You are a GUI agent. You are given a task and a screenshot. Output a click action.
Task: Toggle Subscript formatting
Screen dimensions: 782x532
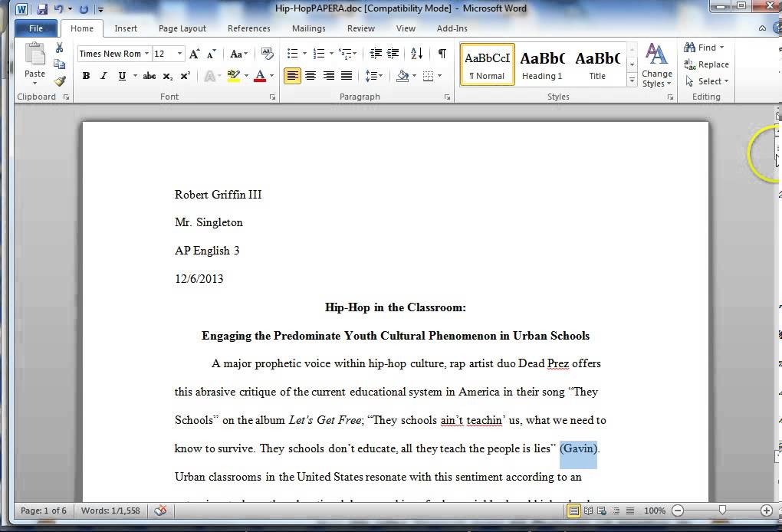tap(168, 76)
